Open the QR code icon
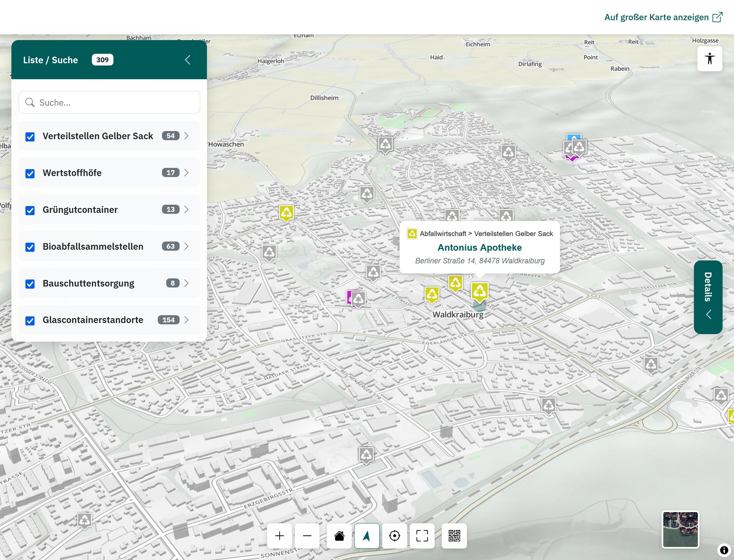This screenshot has height=560, width=734. [x=454, y=536]
